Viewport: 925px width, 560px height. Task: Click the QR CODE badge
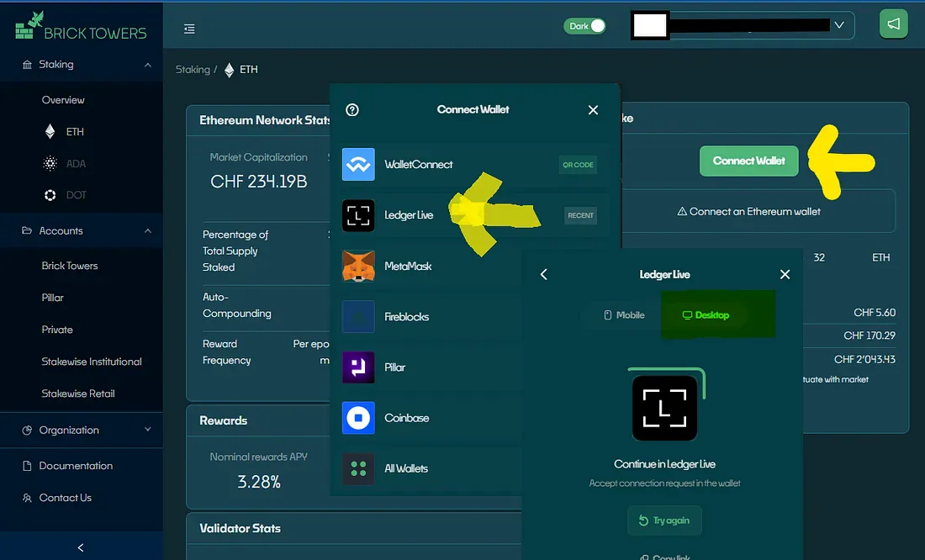click(578, 165)
